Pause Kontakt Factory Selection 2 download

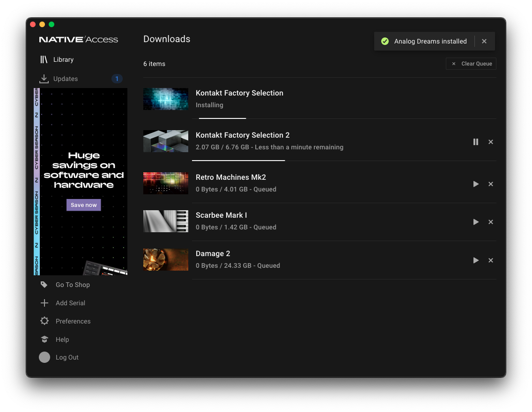coord(476,142)
